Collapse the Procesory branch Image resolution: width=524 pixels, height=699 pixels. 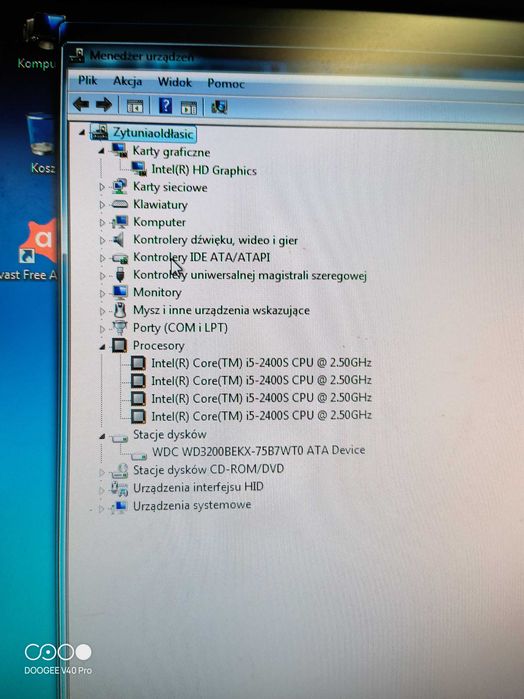[102, 346]
